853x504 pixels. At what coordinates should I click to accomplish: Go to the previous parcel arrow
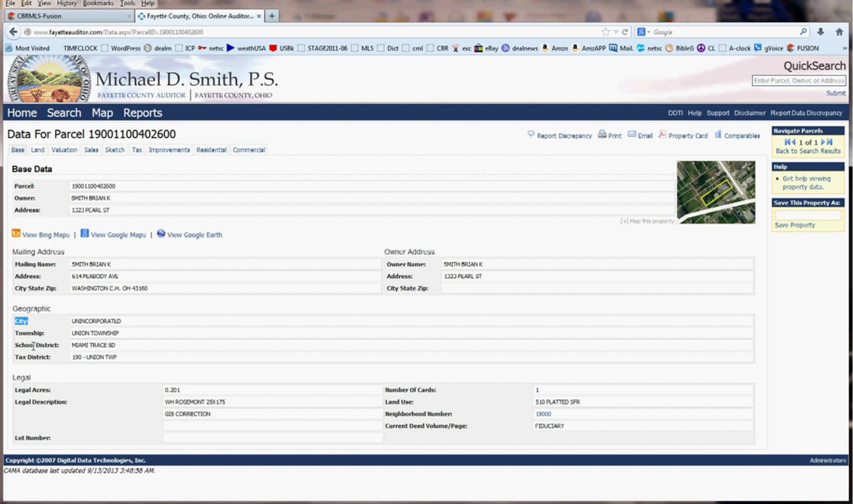click(794, 142)
